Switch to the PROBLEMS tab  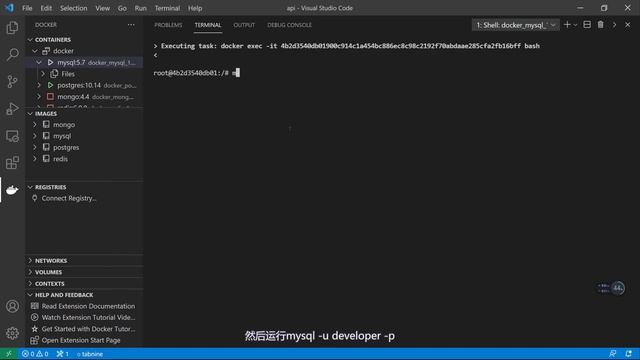168,25
